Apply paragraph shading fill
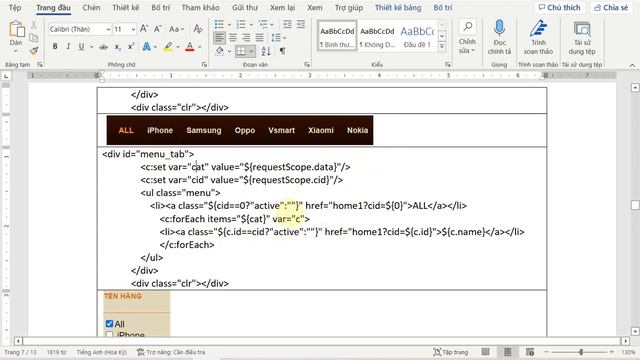Image resolution: width=640 pixels, height=360 pixels. (x=220, y=51)
